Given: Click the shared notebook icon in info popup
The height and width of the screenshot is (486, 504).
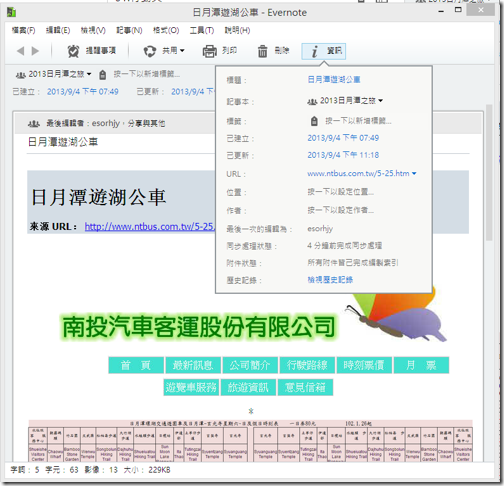Looking at the screenshot, I should point(312,101).
